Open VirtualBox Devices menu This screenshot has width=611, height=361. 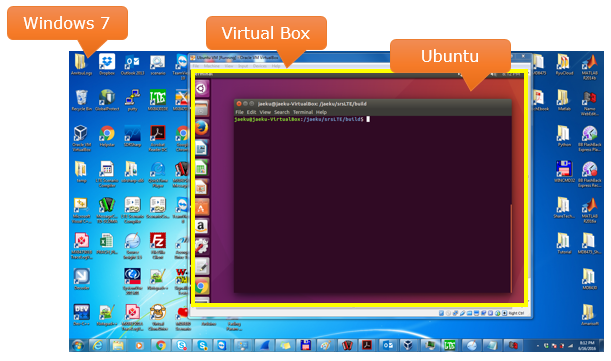pos(260,66)
